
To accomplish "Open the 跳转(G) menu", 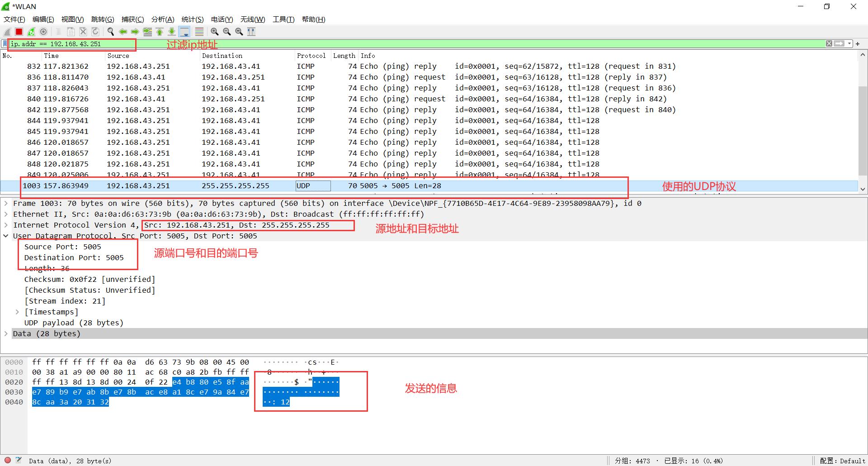I will pyautogui.click(x=103, y=19).
